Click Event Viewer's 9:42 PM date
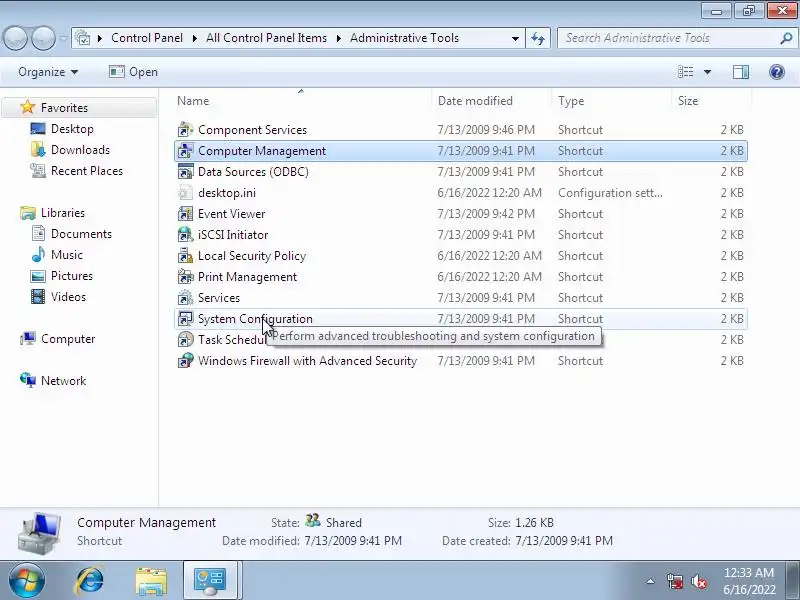 [x=486, y=213]
